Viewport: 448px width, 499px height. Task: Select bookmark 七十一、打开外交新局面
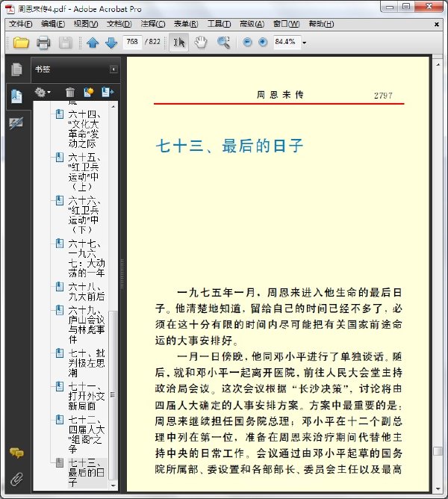coord(86,396)
